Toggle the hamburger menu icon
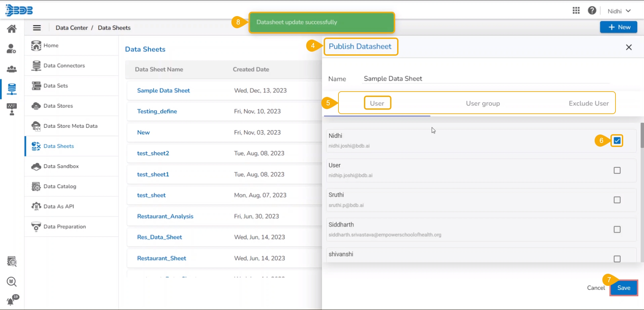The height and width of the screenshot is (310, 644). coord(37,28)
